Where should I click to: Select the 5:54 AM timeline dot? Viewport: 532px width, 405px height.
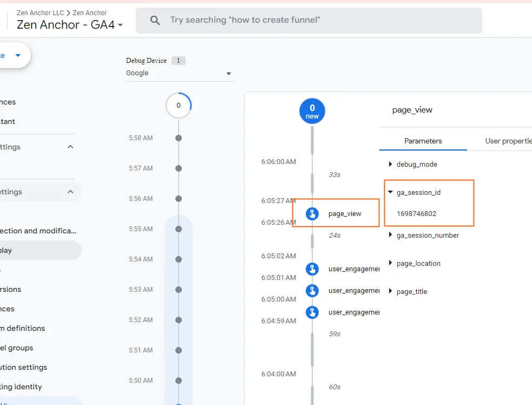click(x=179, y=259)
